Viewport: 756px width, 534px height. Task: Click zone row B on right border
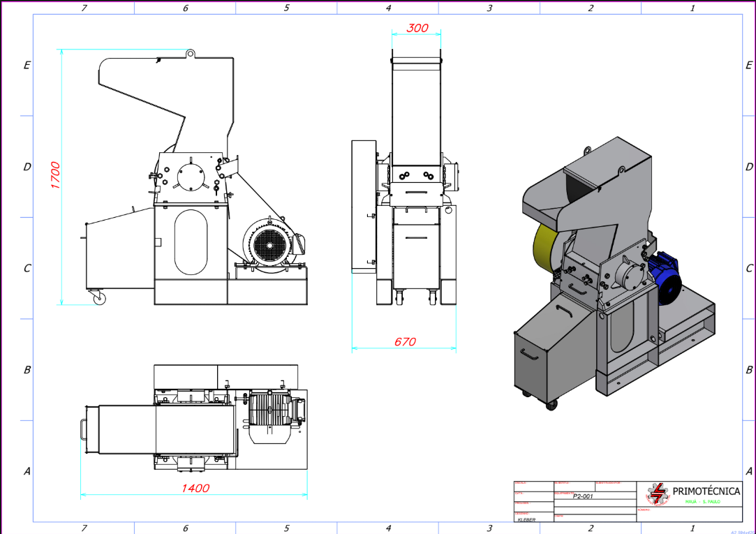click(x=749, y=370)
